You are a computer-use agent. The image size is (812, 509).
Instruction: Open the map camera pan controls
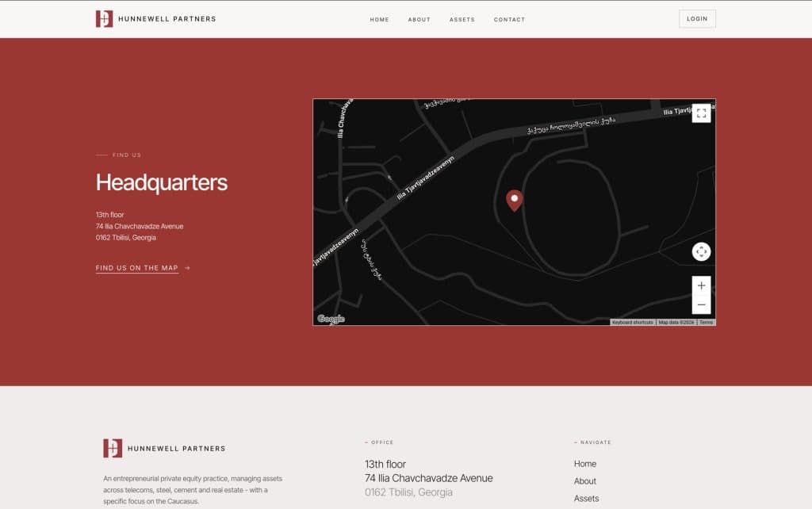click(701, 251)
